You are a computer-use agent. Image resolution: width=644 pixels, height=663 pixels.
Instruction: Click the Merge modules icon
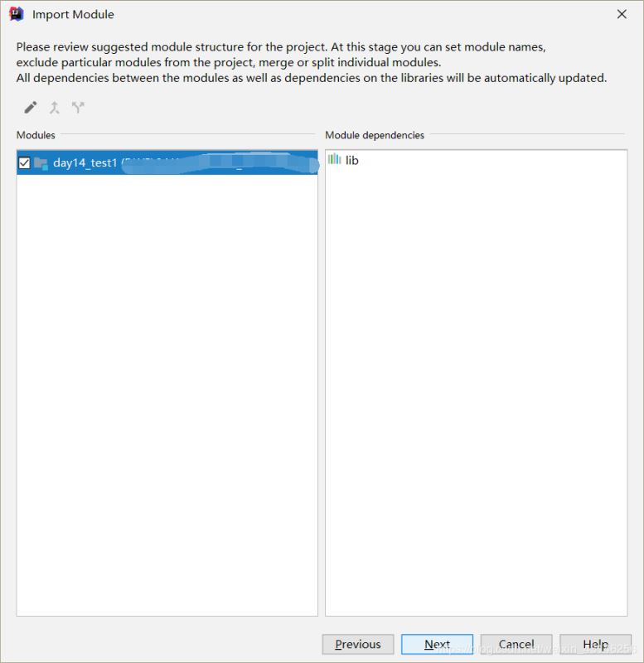55,108
